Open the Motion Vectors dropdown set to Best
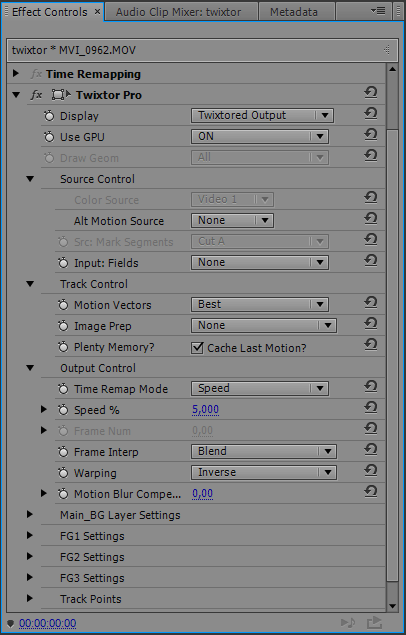 (260, 305)
